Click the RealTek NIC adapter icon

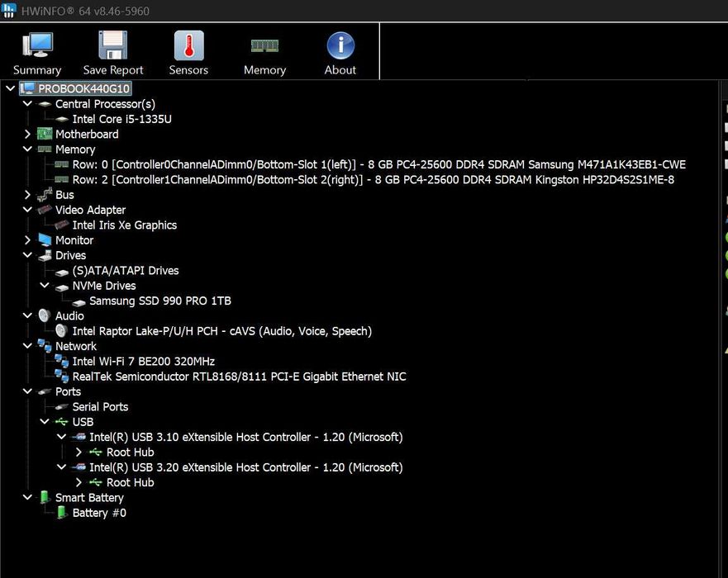pyautogui.click(x=61, y=377)
